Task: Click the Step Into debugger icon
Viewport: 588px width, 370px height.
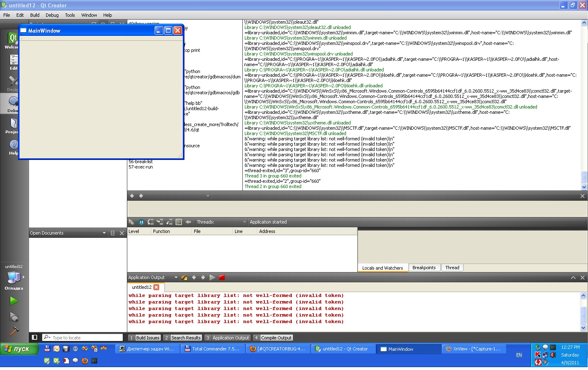Action: tap(160, 222)
